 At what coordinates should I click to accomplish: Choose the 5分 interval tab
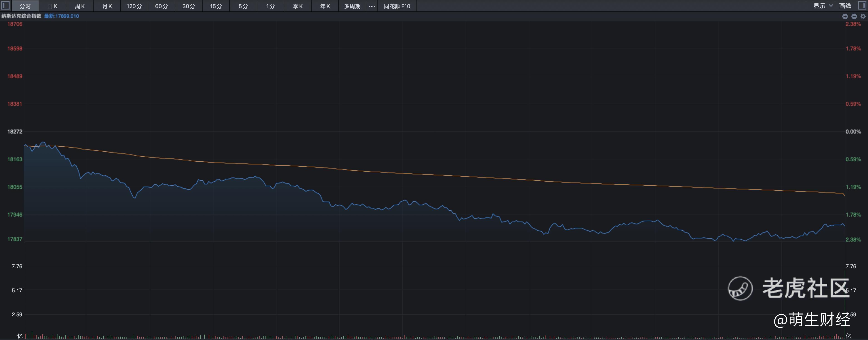click(243, 6)
